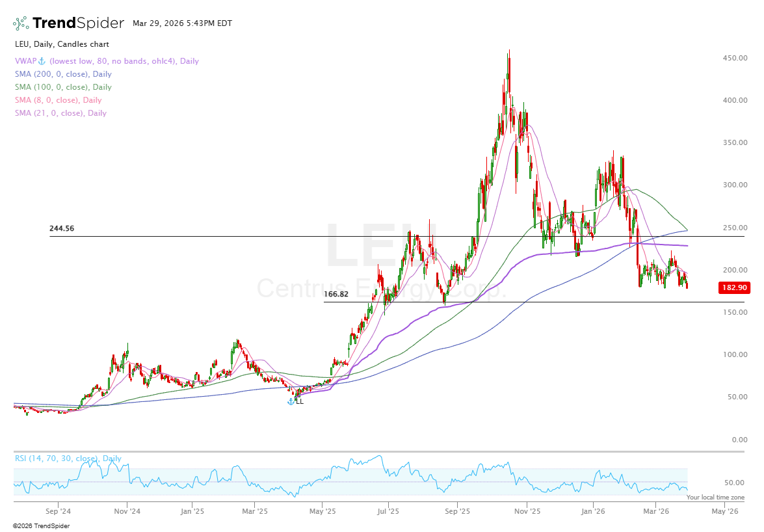Click the 200.00 price axis label

(735, 270)
